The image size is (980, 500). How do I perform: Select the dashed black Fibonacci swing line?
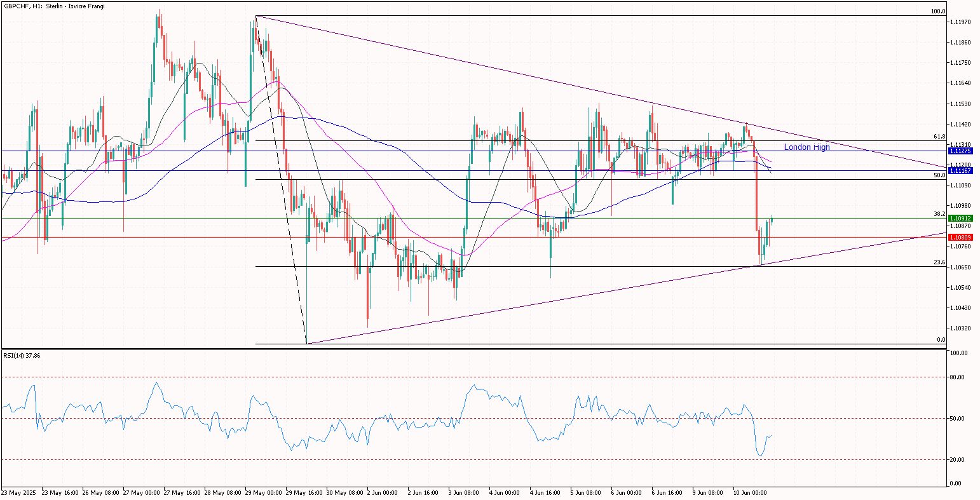pyautogui.click(x=281, y=180)
